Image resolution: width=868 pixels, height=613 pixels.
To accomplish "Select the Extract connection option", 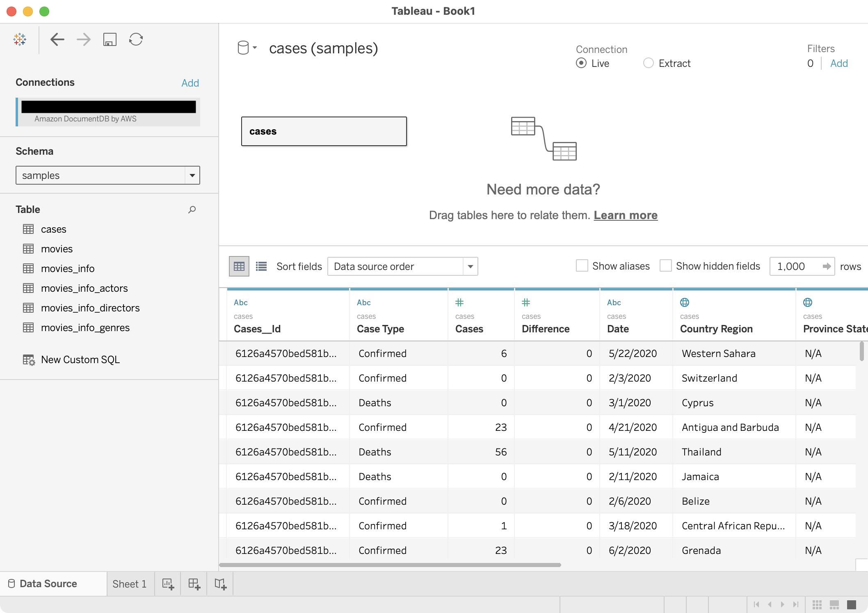I will 649,63.
